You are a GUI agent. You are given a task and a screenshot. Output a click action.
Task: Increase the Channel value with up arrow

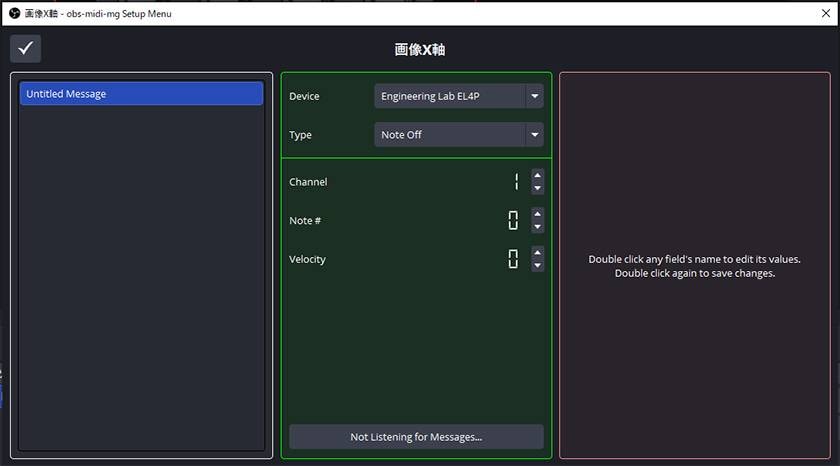point(537,175)
